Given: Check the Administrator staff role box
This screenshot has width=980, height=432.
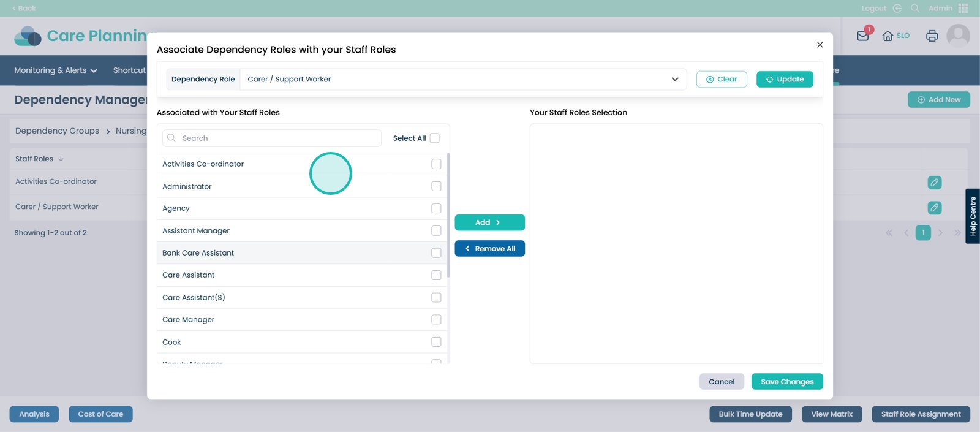Looking at the screenshot, I should point(436,186).
